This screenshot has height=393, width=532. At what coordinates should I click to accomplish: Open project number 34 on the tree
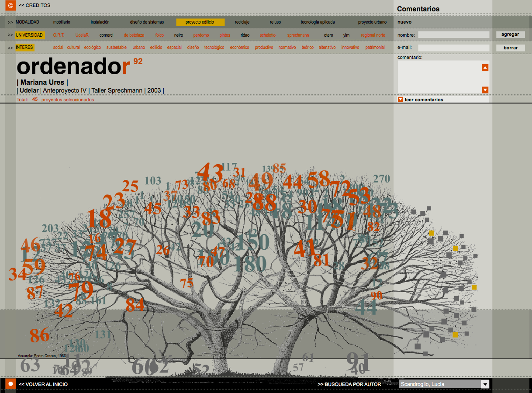17,274
